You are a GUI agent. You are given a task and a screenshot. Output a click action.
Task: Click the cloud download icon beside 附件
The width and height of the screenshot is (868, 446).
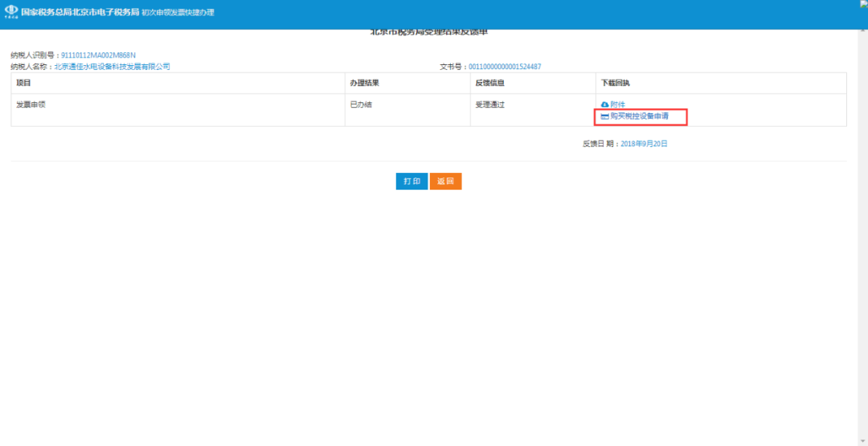pos(605,105)
